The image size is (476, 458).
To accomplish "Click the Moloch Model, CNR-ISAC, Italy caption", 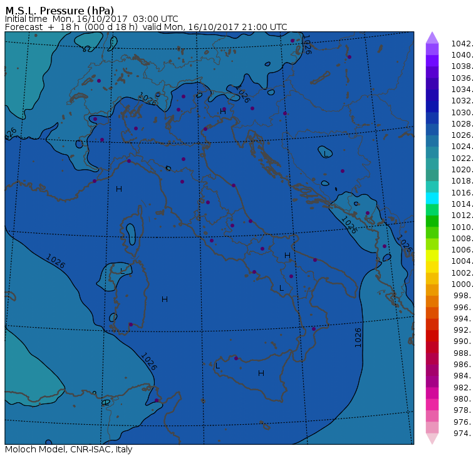I will [69, 449].
